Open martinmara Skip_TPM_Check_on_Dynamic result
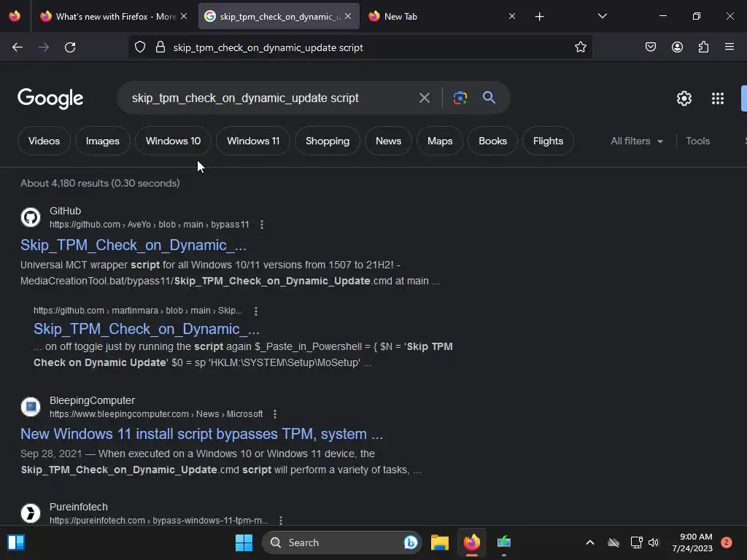 (146, 329)
